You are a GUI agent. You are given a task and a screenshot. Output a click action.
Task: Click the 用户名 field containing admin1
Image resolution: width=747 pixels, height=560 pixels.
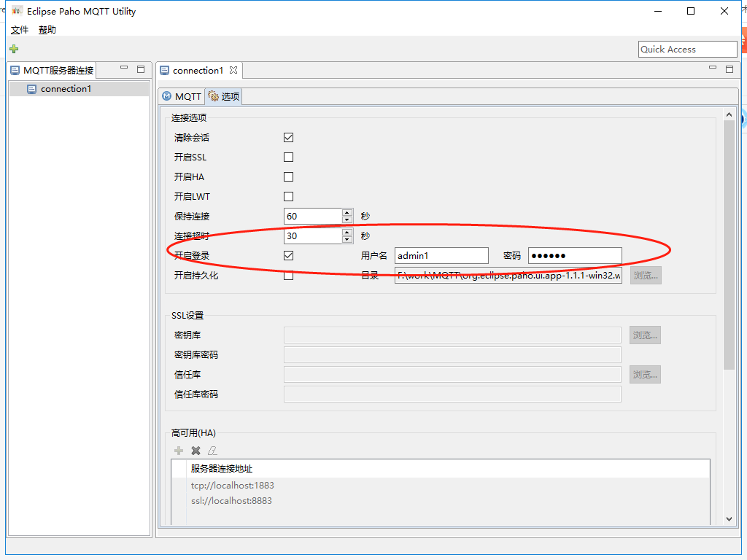[441, 256]
